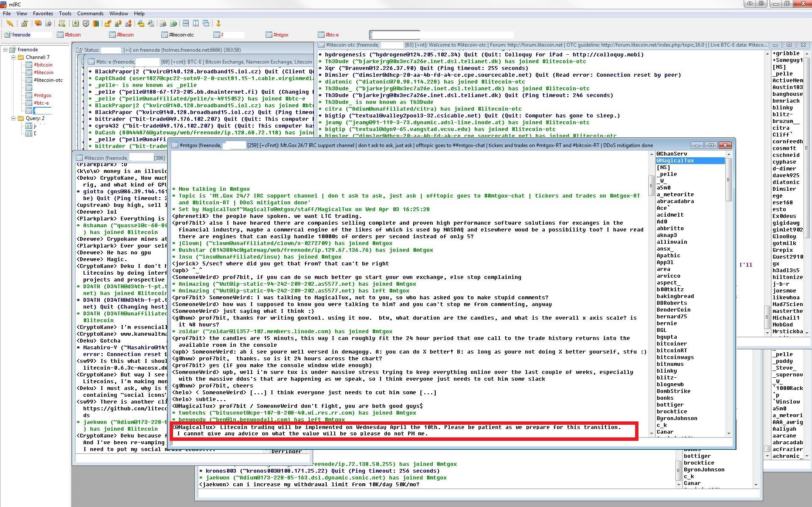812x507 pixels.
Task: Select BenderCoin in the #mtgox nicklist
Action: [x=673, y=310]
